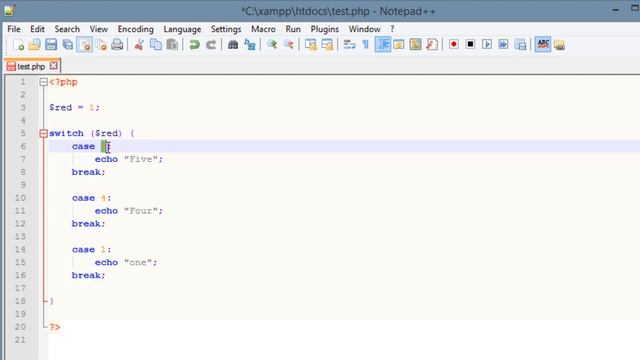Close the current document via the toolbar icon
The width and height of the screenshot is (640, 360).
[84, 44]
